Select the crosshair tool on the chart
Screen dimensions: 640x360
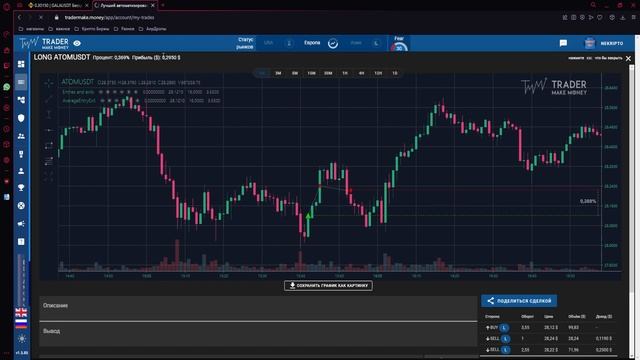[x=49, y=83]
